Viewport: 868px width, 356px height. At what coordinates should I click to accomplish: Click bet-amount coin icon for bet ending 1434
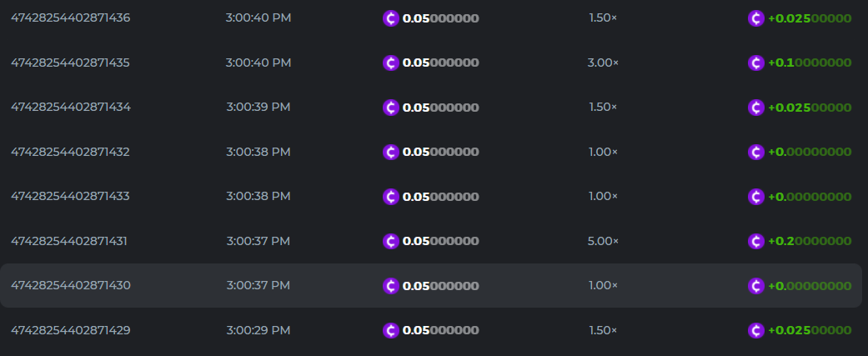tap(391, 107)
